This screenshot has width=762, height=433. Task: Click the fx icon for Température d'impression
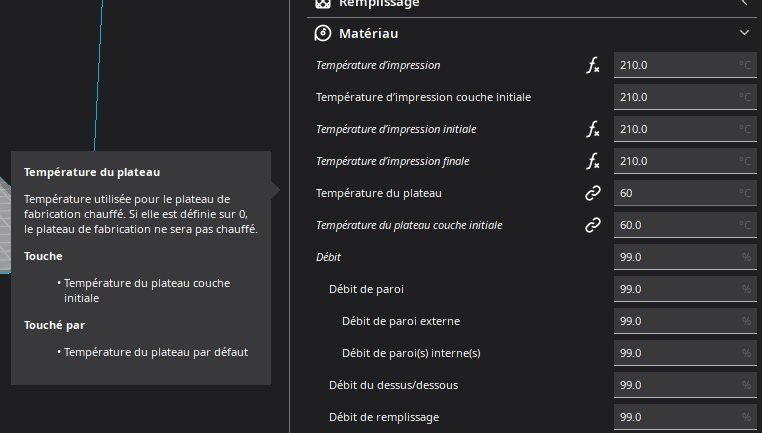[x=593, y=66]
